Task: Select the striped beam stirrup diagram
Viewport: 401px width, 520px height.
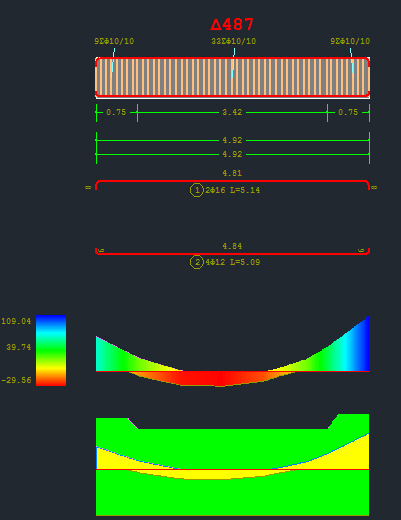Action: click(232, 78)
